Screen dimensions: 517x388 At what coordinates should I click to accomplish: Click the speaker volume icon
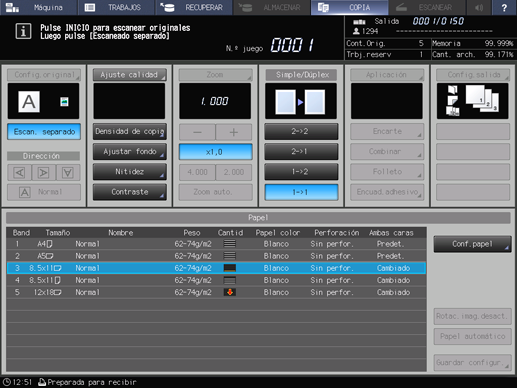479,7
